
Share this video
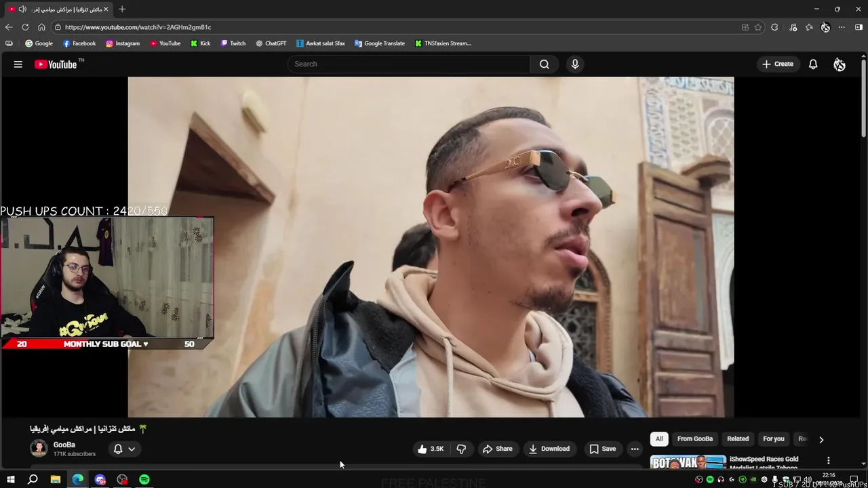(497, 449)
